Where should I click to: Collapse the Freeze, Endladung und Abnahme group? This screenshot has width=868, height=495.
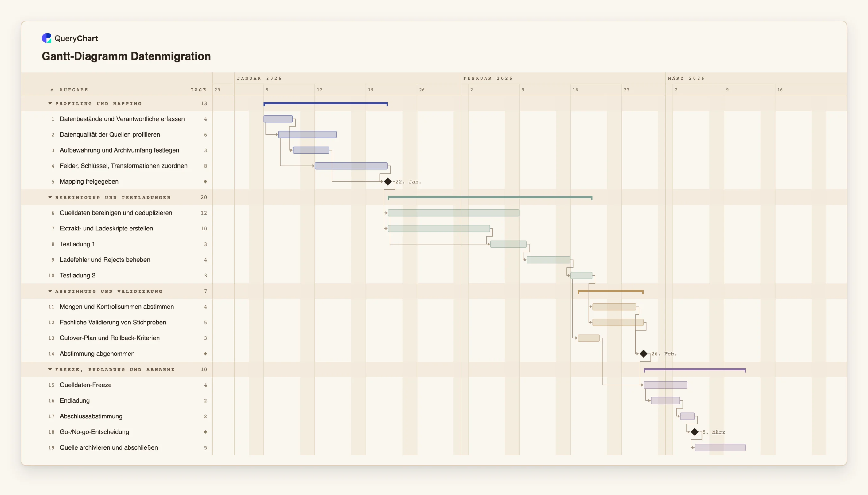(x=50, y=369)
